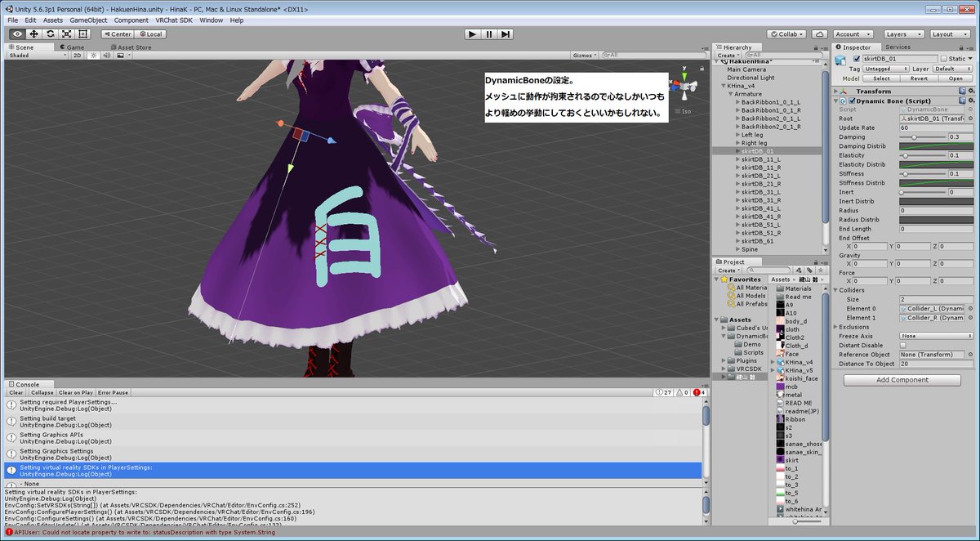
Task: Click Project save search star icon
Action: click(819, 270)
